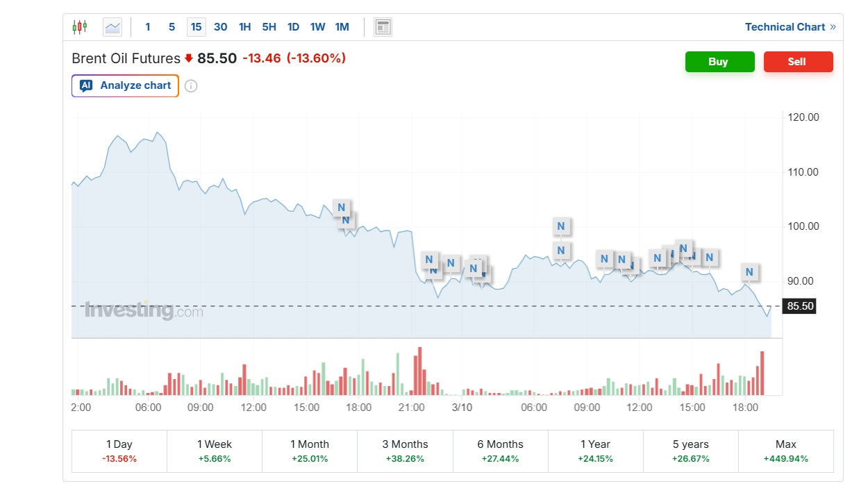868x502 pixels.
Task: Open the news-style chart layout icon
Action: point(383,27)
